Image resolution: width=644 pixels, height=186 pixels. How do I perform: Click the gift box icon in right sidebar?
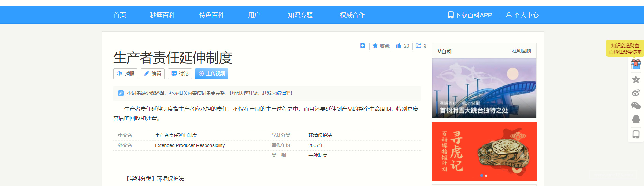click(x=636, y=64)
